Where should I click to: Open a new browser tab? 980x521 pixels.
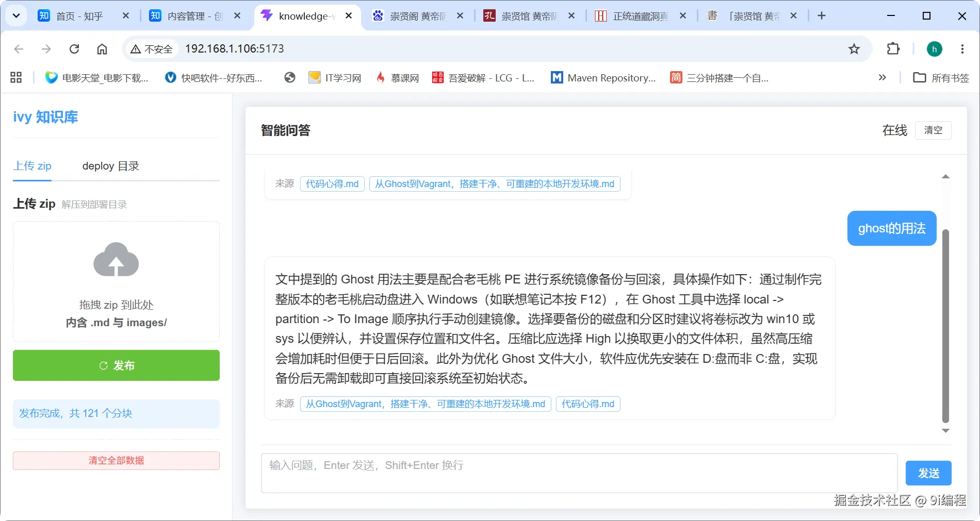pyautogui.click(x=822, y=16)
